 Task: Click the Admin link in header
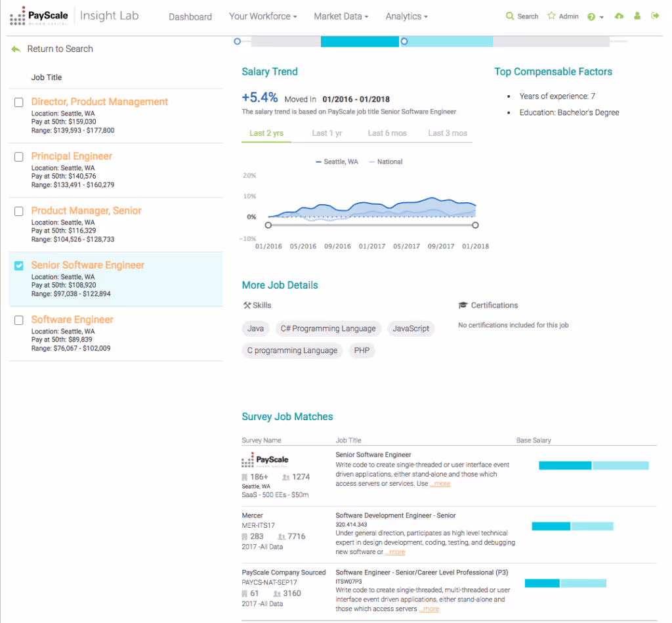(x=569, y=16)
